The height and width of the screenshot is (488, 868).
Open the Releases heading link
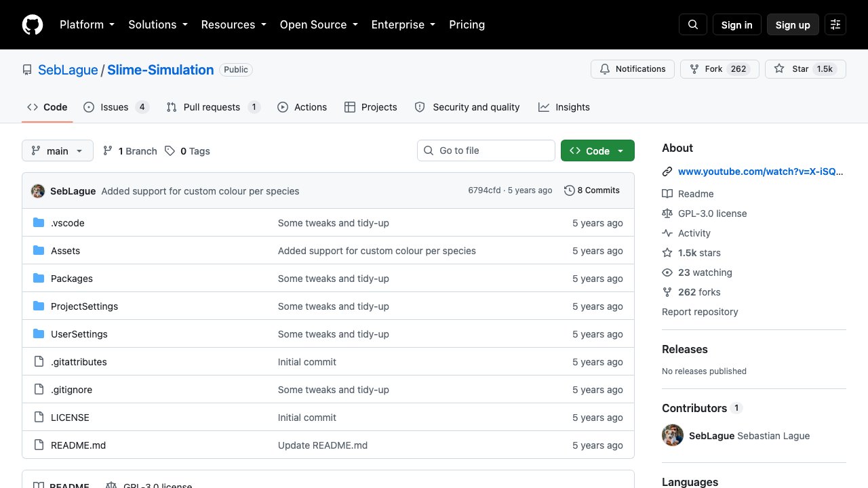tap(684, 349)
